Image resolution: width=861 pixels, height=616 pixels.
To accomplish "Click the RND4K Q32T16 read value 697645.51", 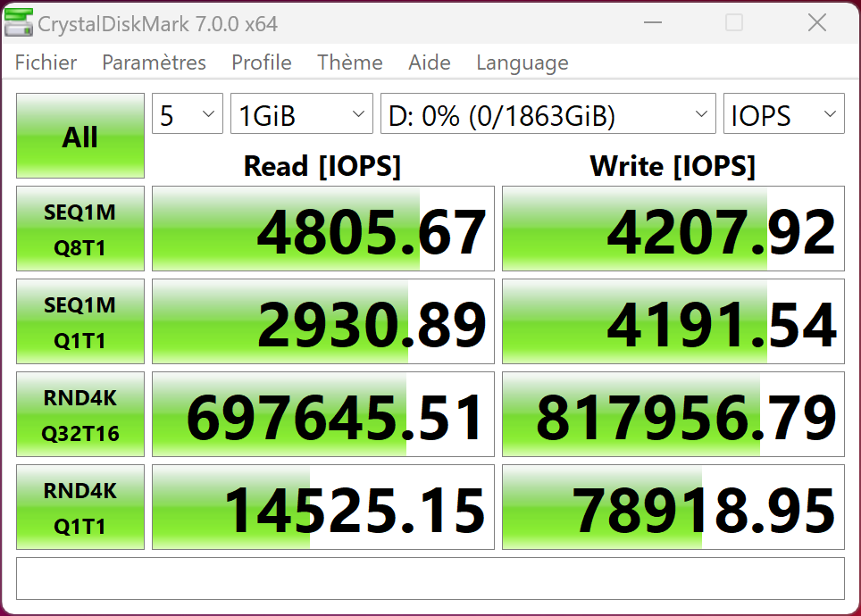I will click(x=323, y=414).
